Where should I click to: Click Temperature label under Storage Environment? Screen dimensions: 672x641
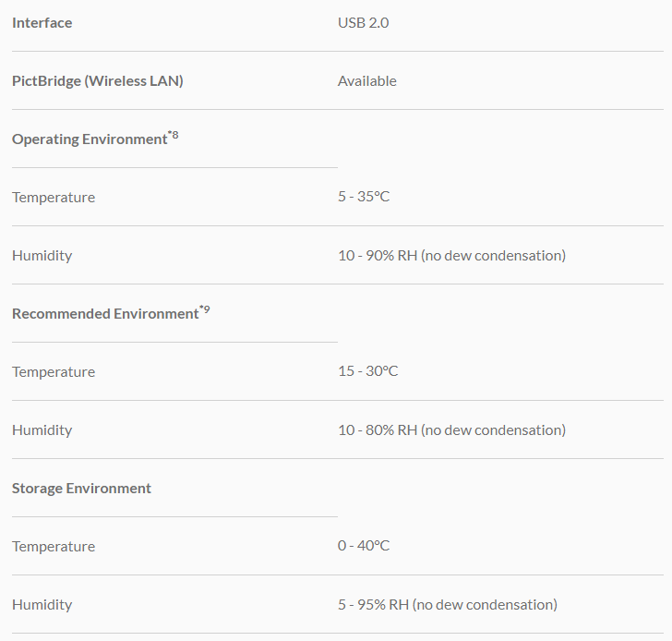pyautogui.click(x=53, y=547)
